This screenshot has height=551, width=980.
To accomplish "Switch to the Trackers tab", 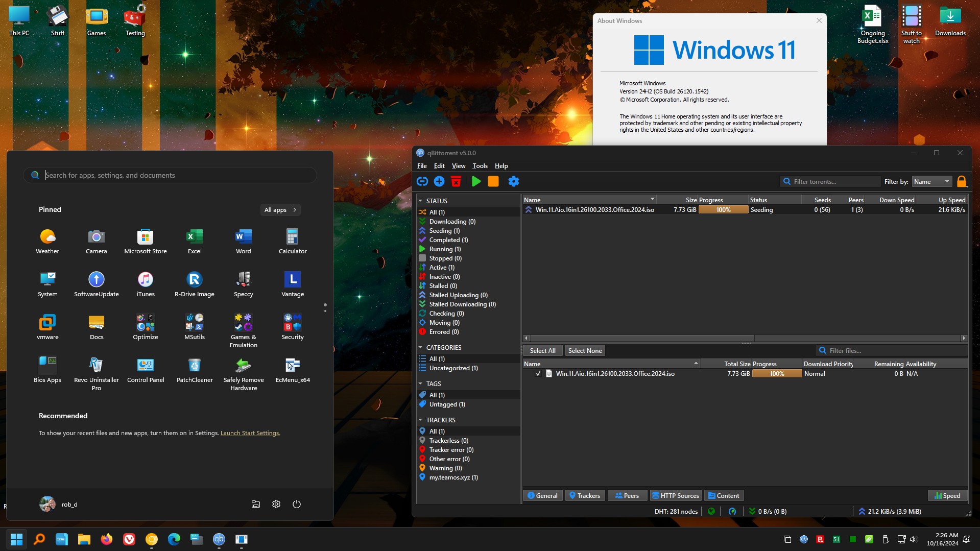I will pyautogui.click(x=585, y=495).
